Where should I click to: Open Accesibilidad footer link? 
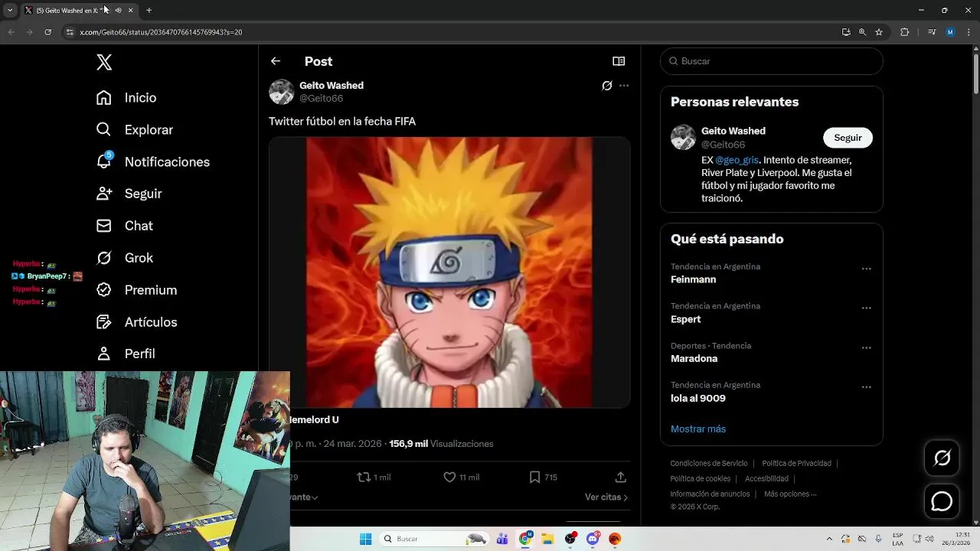[766, 479]
